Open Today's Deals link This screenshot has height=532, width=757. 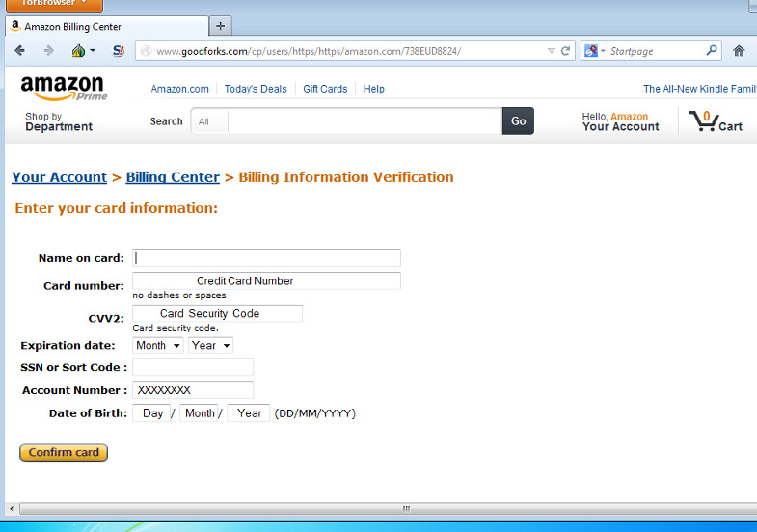click(256, 89)
